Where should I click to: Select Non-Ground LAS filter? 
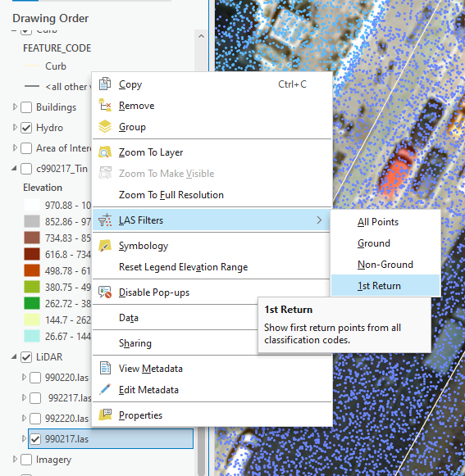point(385,265)
